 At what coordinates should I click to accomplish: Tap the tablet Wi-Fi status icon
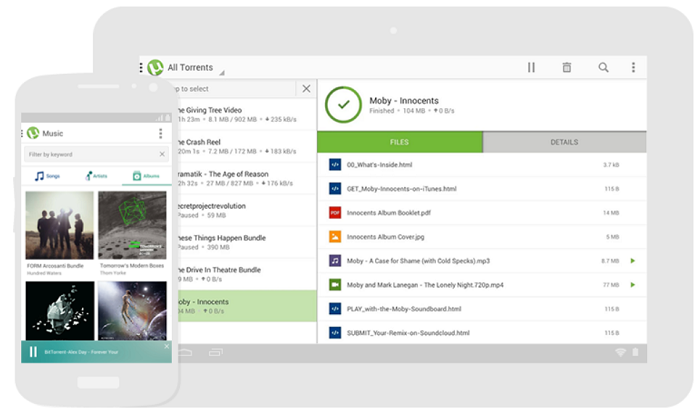click(621, 353)
